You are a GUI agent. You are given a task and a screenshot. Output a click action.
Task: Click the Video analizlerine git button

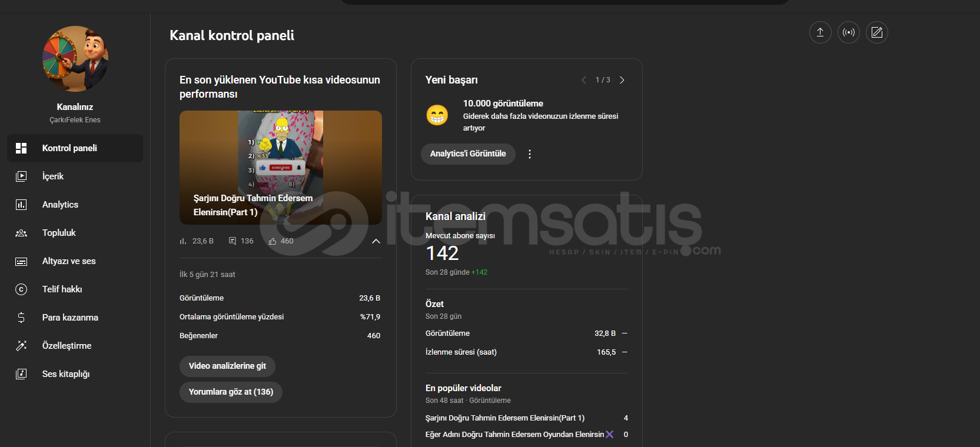[x=227, y=366]
